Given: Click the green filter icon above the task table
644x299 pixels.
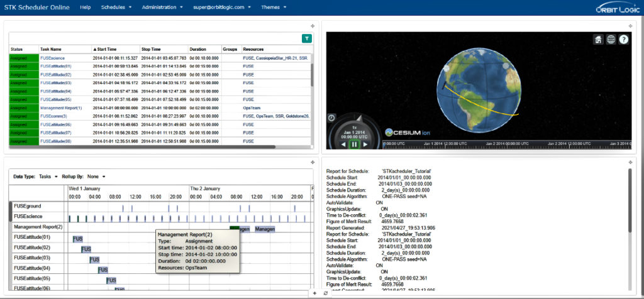Looking at the screenshot, I should tap(306, 38).
